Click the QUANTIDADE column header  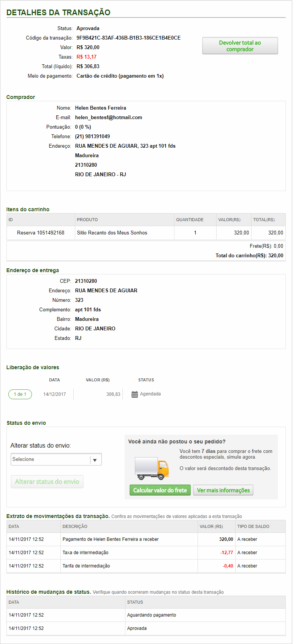(x=190, y=220)
